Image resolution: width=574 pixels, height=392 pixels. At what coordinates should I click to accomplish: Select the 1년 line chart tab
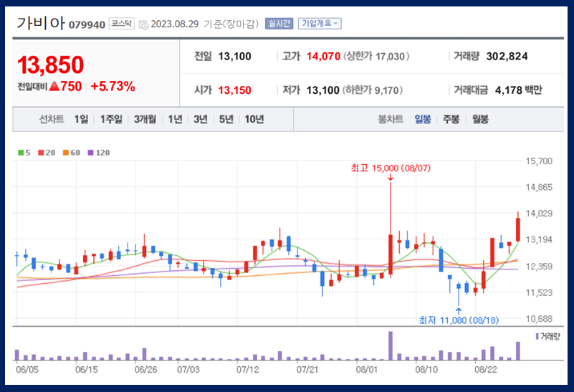(x=175, y=120)
